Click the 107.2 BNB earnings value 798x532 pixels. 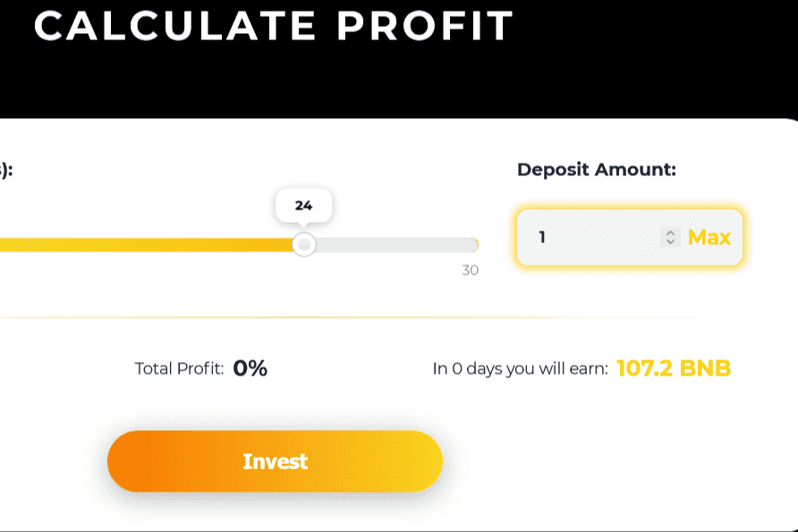674,368
